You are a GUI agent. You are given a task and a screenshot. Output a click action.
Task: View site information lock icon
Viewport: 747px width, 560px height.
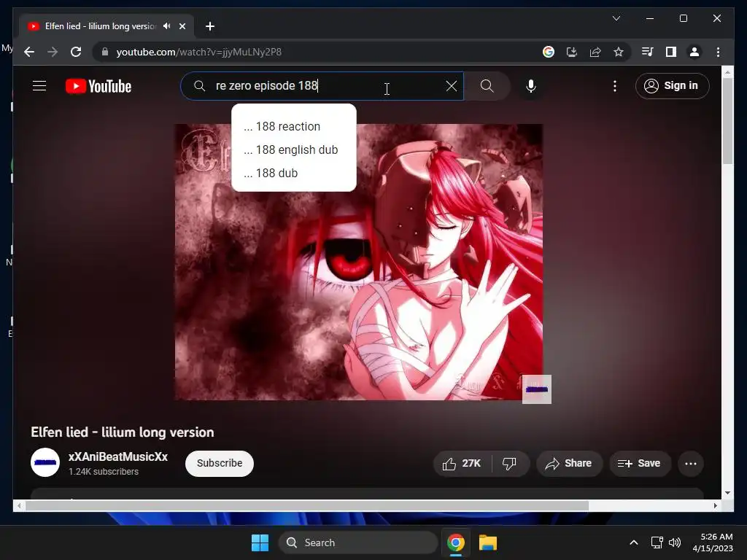point(105,52)
